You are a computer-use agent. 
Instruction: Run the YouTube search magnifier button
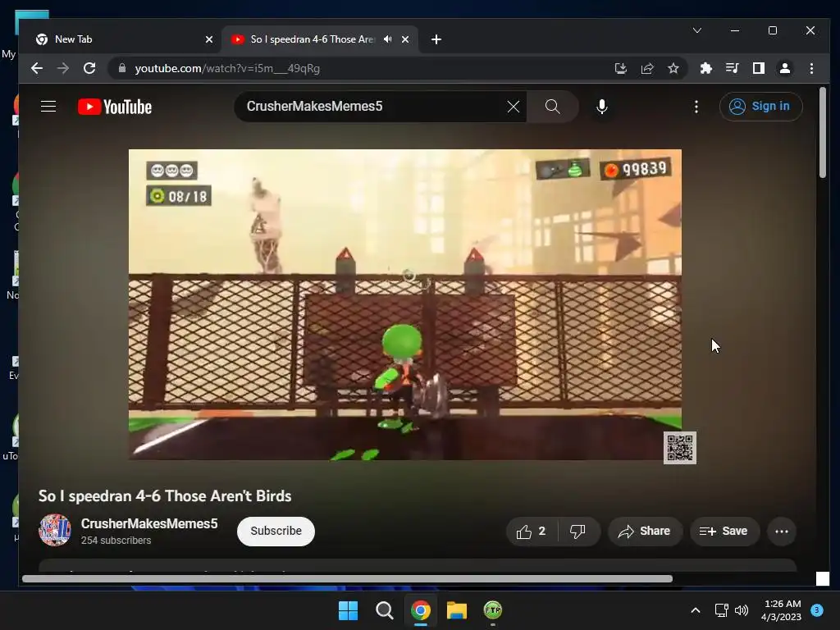click(x=553, y=107)
